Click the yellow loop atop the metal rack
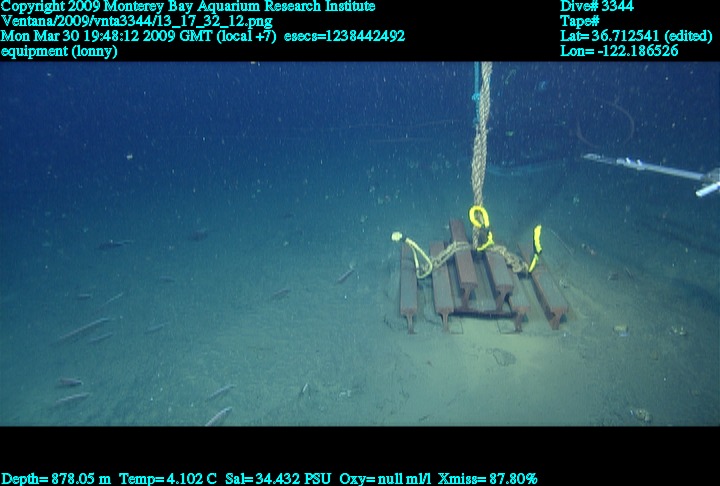Viewport: 720px width, 486px height. [479, 218]
